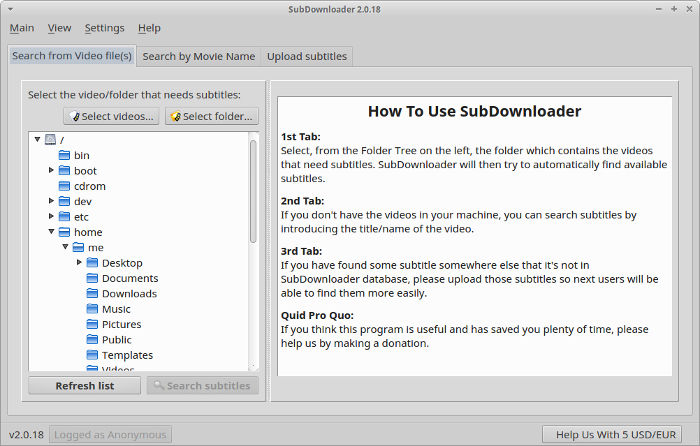This screenshot has height=446, width=700.
Task: Open the View menu
Action: 59,28
